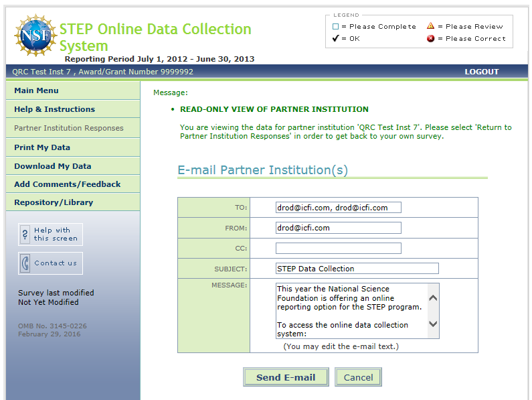The width and height of the screenshot is (532, 400).
Task: Select Download My Data
Action: pyautogui.click(x=73, y=166)
